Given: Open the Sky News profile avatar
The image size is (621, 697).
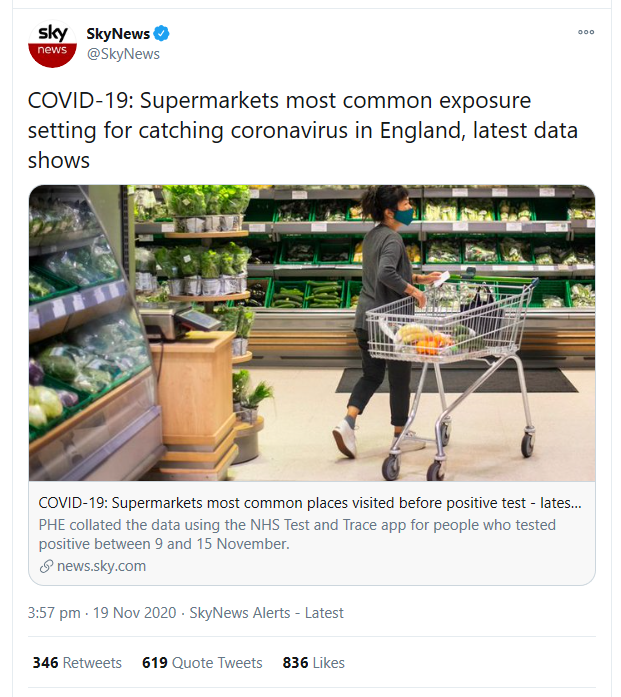Looking at the screenshot, I should click(52, 43).
